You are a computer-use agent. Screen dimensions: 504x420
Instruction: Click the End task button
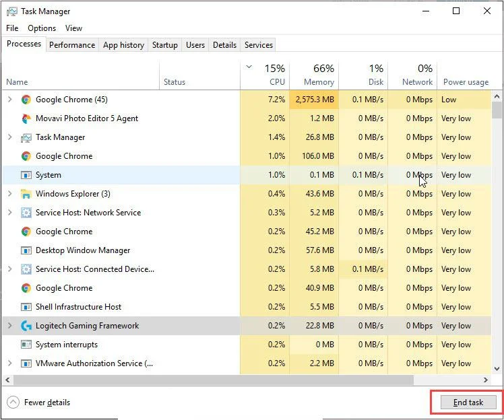[x=468, y=403]
